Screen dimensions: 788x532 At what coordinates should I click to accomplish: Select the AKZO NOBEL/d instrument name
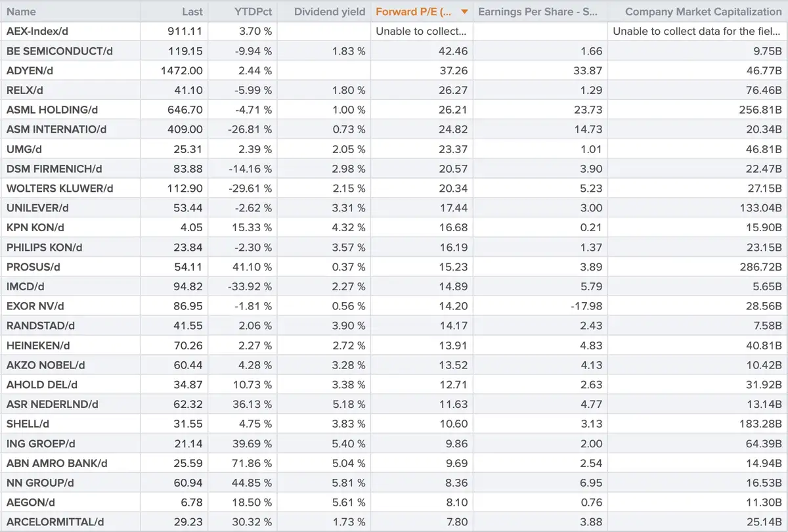click(45, 366)
